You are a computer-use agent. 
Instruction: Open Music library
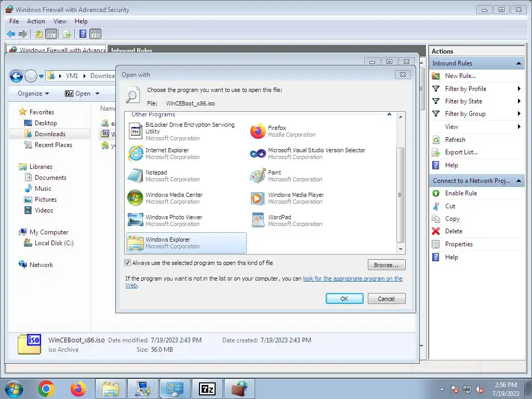43,188
